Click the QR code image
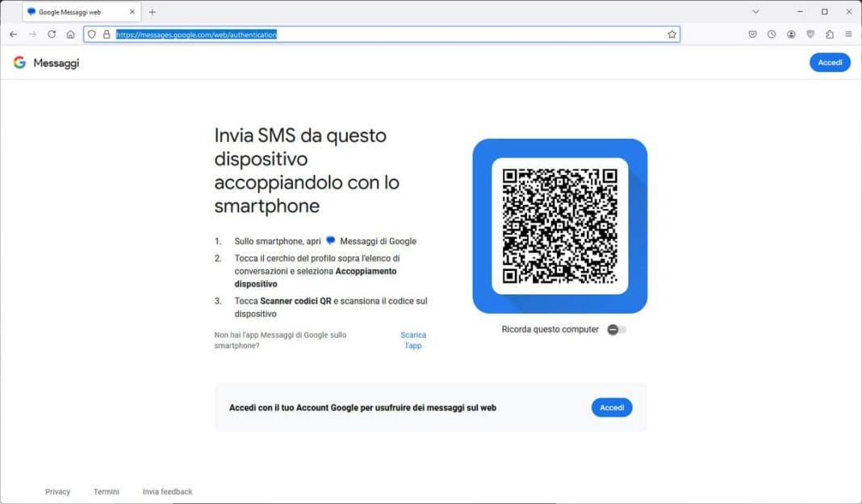862x504 pixels. 559,226
